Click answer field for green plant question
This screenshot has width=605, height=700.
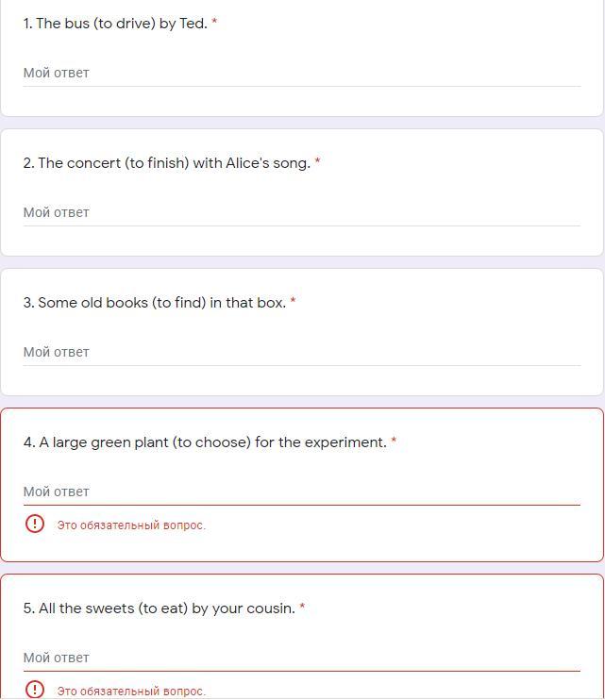301,492
